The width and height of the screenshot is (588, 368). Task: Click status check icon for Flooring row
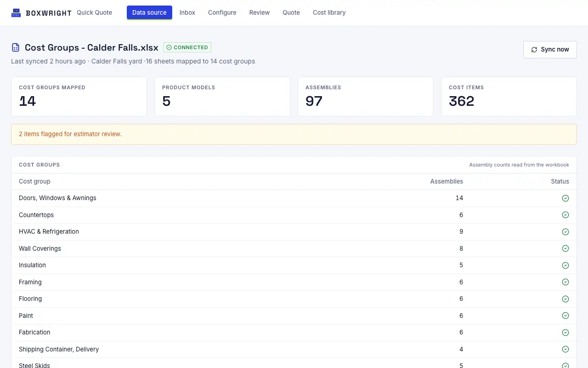(x=565, y=299)
